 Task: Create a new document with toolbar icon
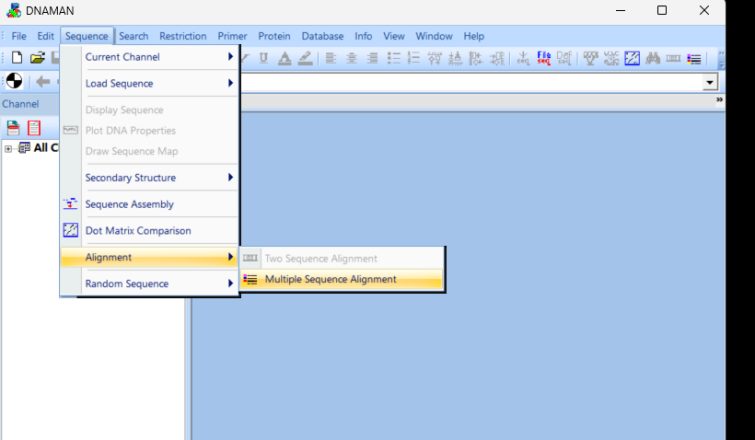(x=17, y=58)
